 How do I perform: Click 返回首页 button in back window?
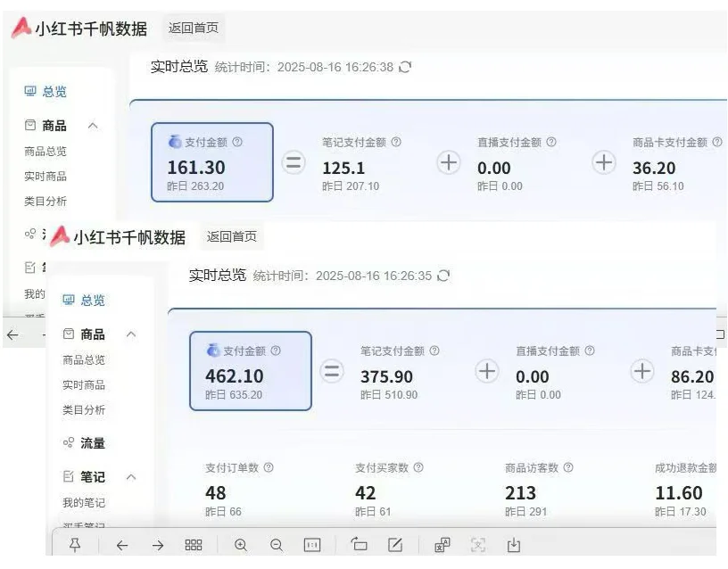click(193, 28)
